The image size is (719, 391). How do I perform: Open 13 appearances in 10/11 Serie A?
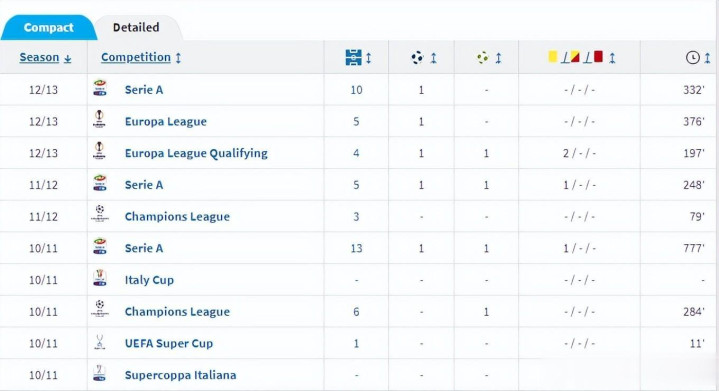[356, 248]
